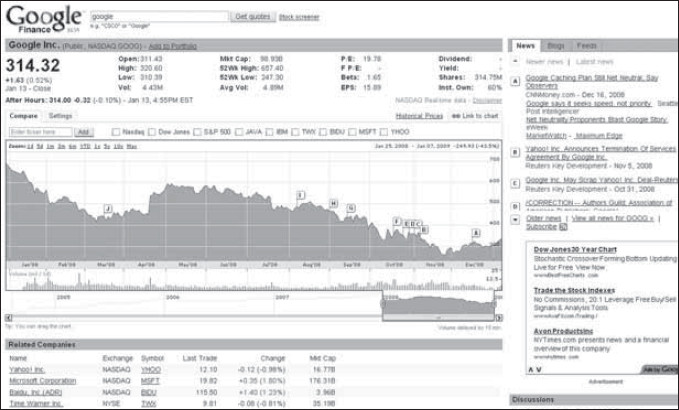Click the chart scrollbar left arrow
Viewport: 679px width, 410px height.
point(9,318)
